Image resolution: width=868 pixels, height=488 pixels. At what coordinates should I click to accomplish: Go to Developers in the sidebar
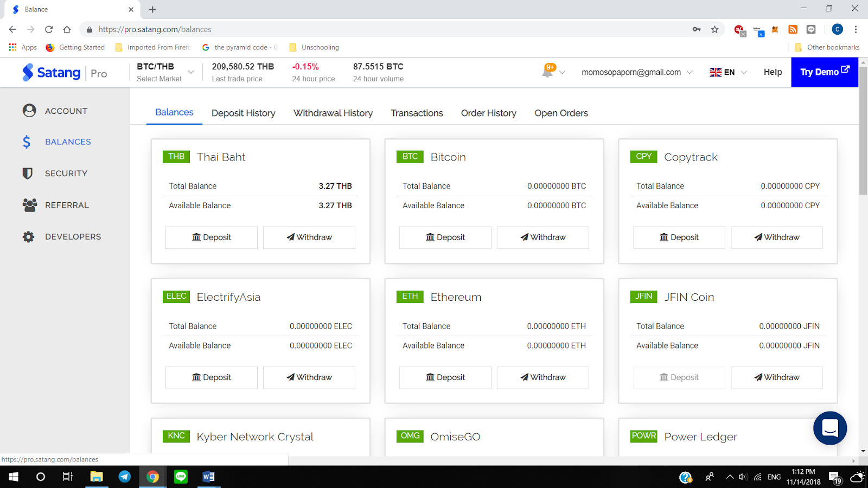[x=73, y=237]
